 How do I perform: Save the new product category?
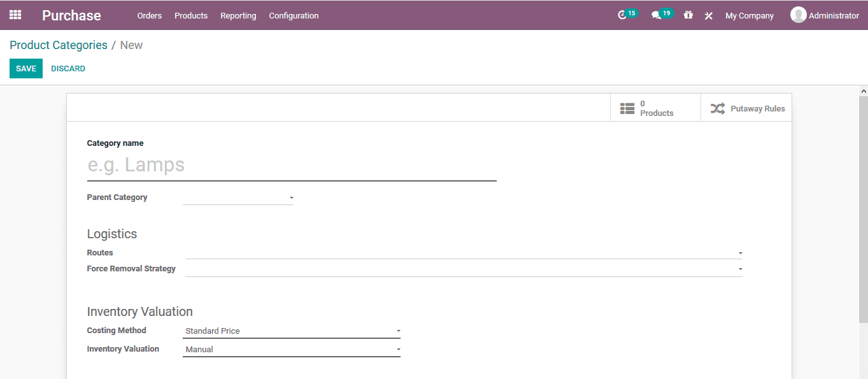click(x=25, y=68)
